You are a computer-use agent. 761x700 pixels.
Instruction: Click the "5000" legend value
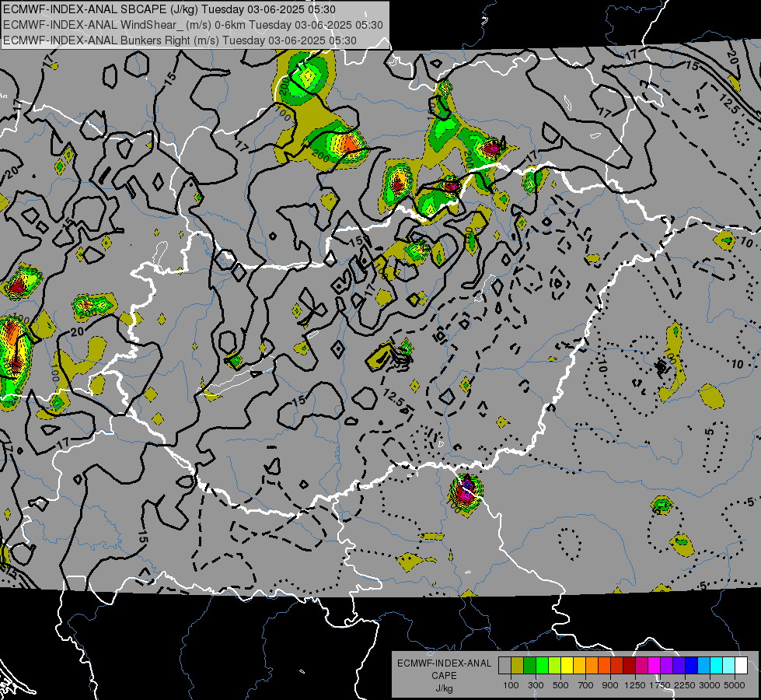(735, 685)
